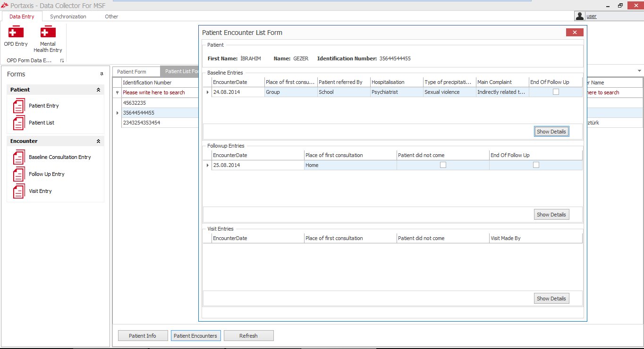Click Main Complaint column header
Viewport: 644px width, 349px height.
pyautogui.click(x=502, y=82)
